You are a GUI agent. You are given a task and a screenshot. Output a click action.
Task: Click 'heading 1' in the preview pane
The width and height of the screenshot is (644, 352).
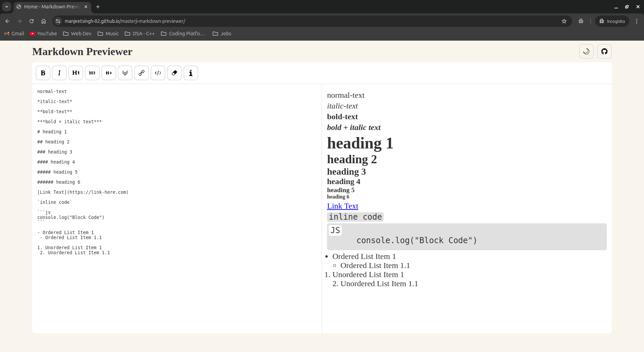click(360, 143)
